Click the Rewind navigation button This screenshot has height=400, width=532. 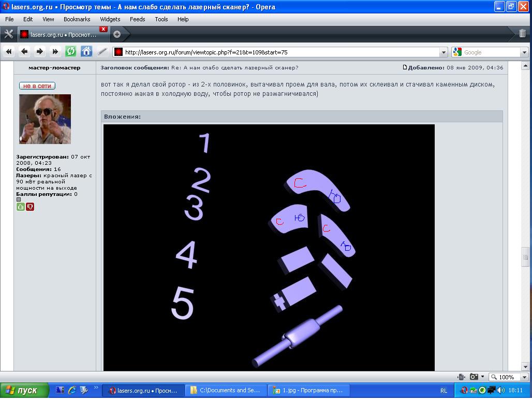(9, 51)
